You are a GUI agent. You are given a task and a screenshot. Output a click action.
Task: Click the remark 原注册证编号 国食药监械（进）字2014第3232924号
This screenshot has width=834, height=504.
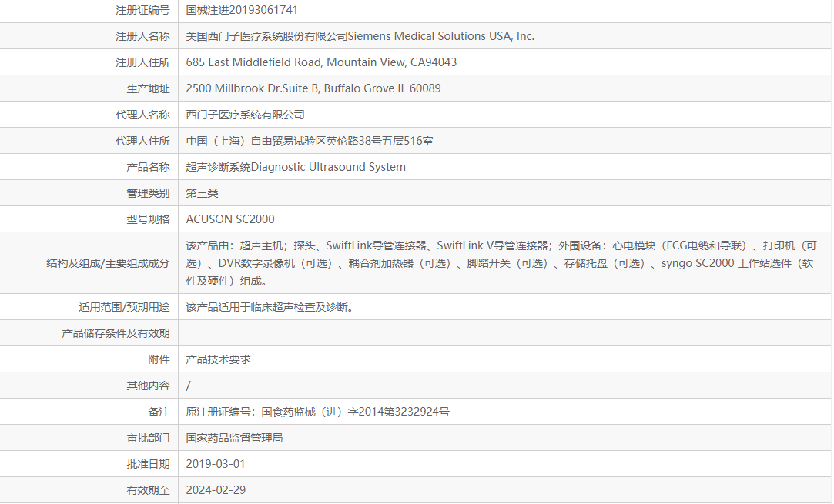[x=317, y=412]
